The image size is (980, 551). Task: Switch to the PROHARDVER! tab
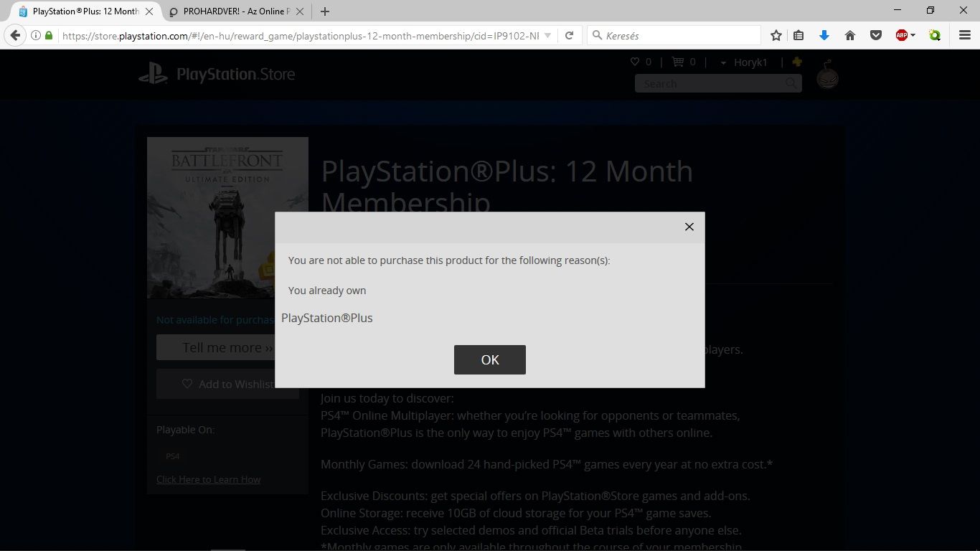[x=236, y=11]
